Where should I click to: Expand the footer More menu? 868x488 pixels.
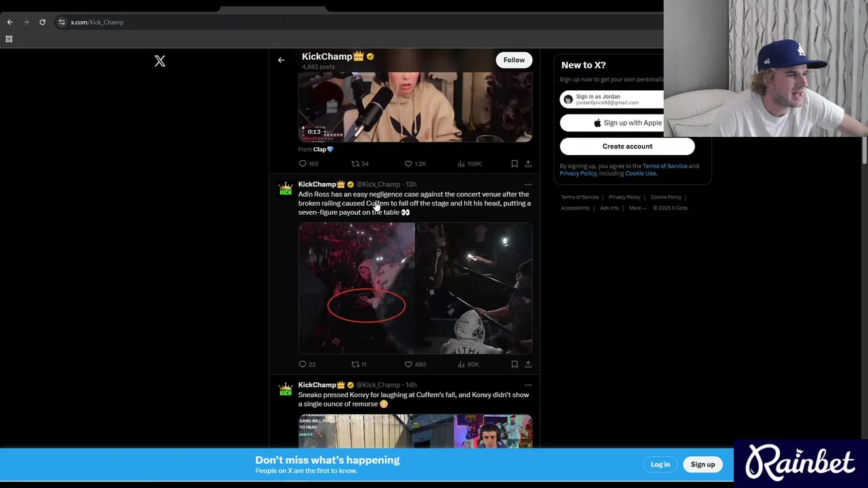pos(637,208)
